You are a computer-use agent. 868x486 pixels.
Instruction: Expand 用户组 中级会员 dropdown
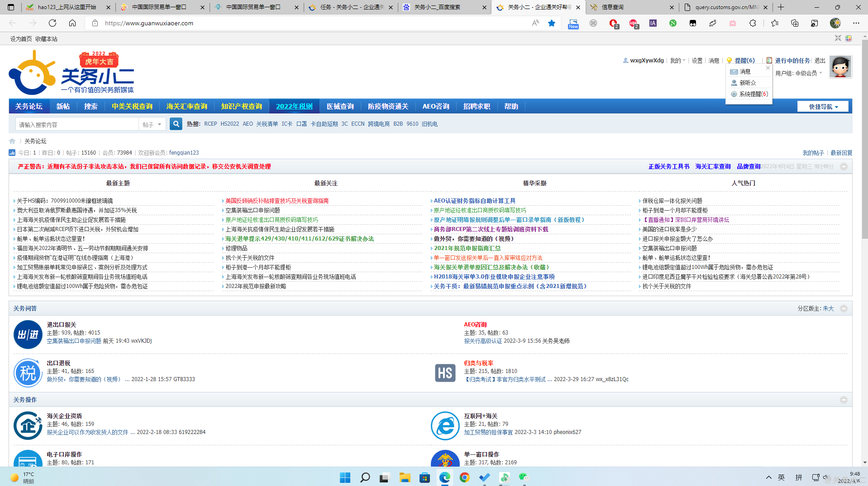click(799, 73)
